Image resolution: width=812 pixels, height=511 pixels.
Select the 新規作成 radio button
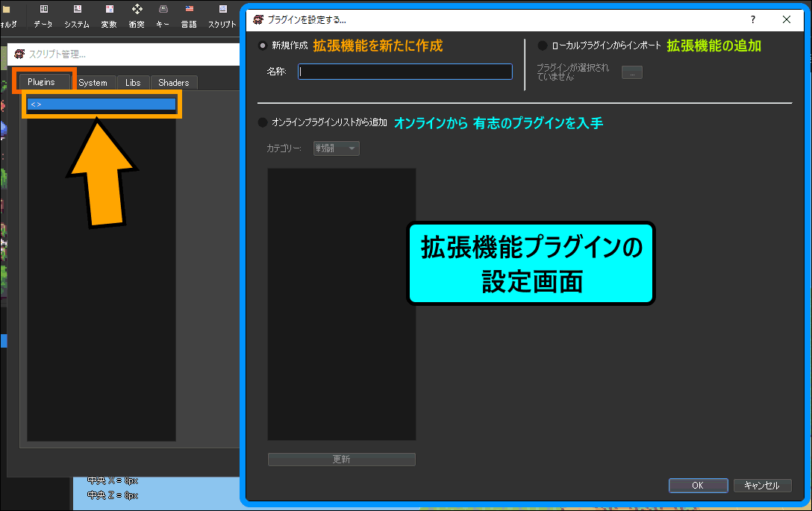click(262, 46)
